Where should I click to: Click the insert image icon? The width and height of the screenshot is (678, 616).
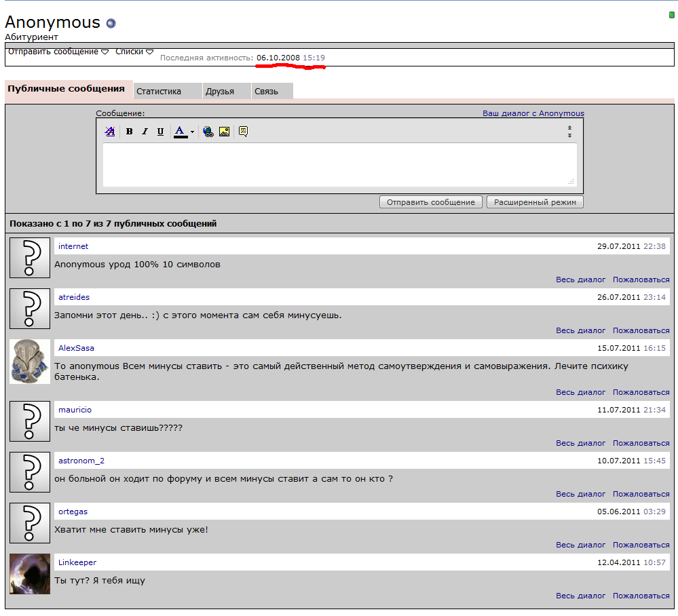pyautogui.click(x=224, y=132)
